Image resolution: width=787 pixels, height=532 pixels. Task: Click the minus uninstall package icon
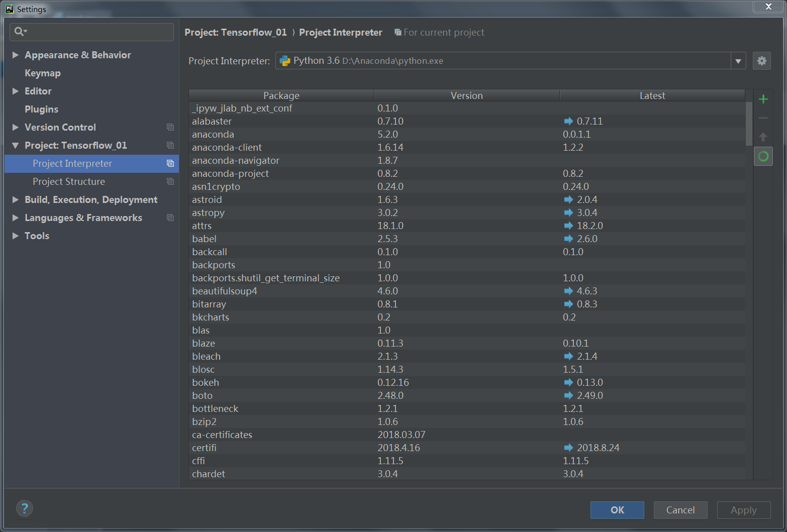763,118
